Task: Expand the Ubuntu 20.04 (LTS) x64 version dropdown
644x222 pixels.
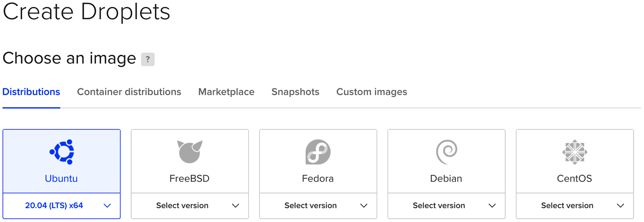Action: click(x=62, y=206)
